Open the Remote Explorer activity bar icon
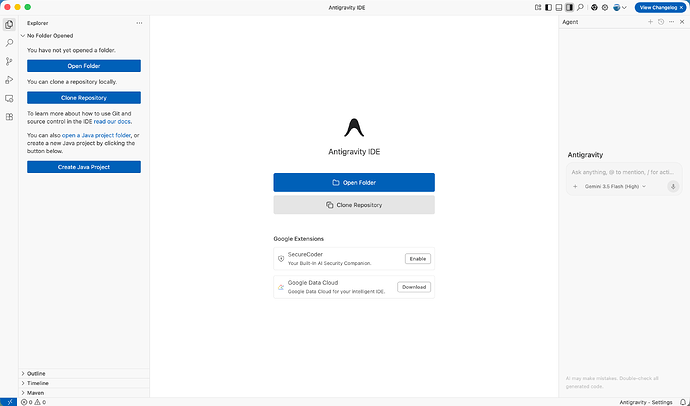The image size is (690, 406). click(x=9, y=99)
